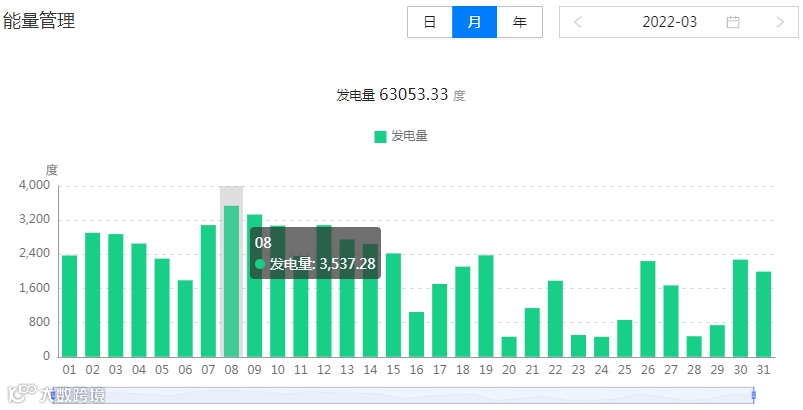Click the bar for day 16
The image size is (803, 410).
416,334
